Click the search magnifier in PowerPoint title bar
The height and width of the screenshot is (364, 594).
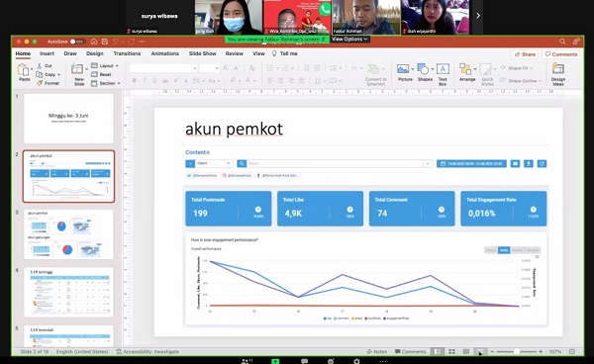pyautogui.click(x=562, y=42)
